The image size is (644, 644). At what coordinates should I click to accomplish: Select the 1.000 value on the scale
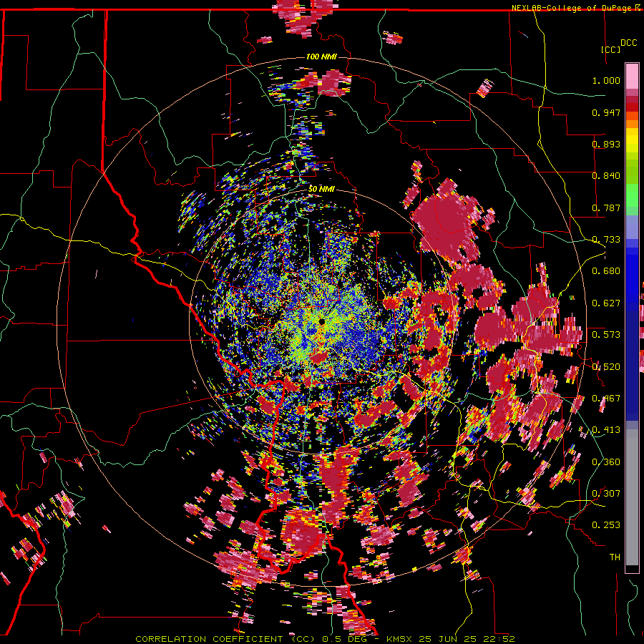click(606, 80)
